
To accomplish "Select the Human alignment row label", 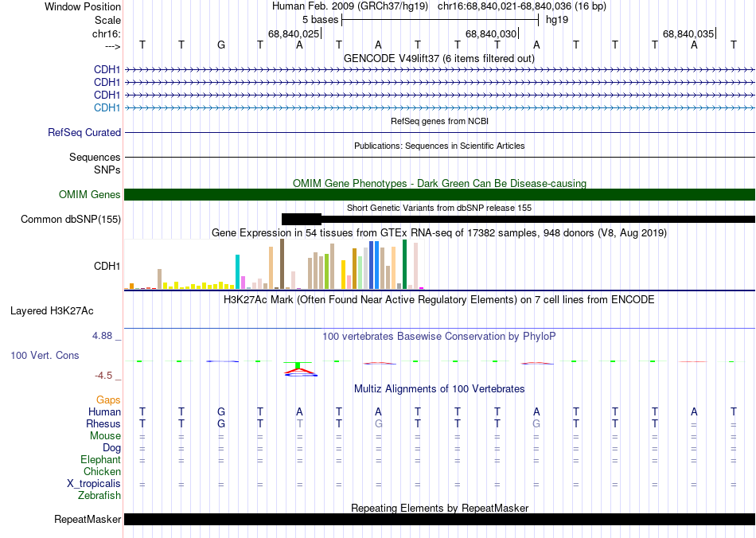I will pyautogui.click(x=104, y=411).
